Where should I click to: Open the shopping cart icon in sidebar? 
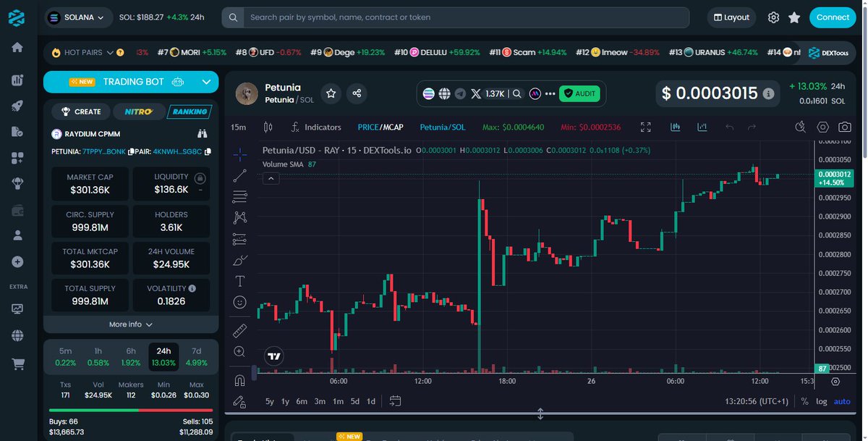[x=17, y=364]
